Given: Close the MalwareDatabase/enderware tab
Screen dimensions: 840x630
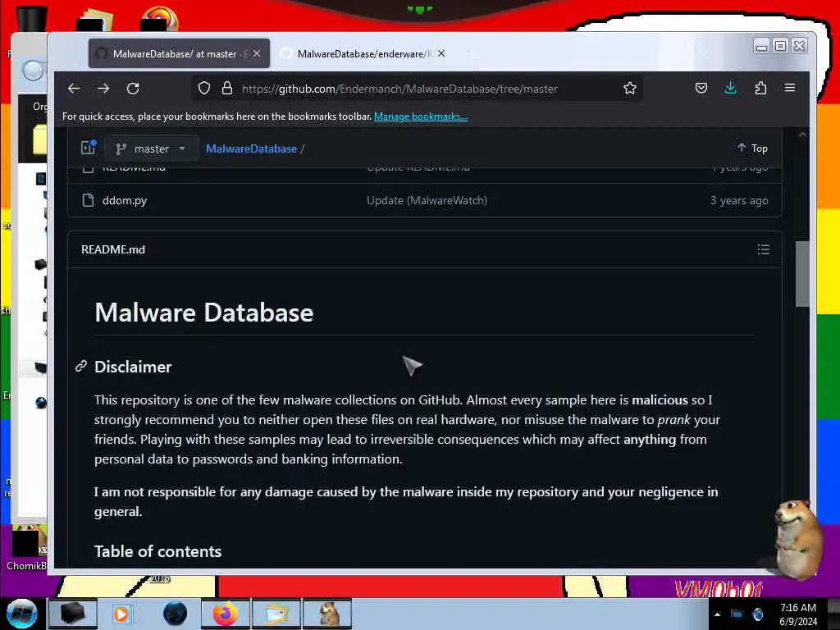Looking at the screenshot, I should click(441, 53).
